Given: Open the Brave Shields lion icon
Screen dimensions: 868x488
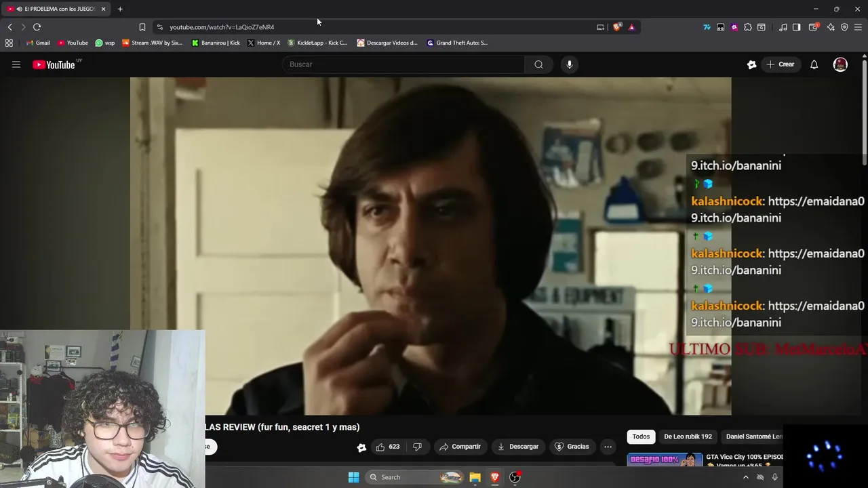Looking at the screenshot, I should point(616,27).
